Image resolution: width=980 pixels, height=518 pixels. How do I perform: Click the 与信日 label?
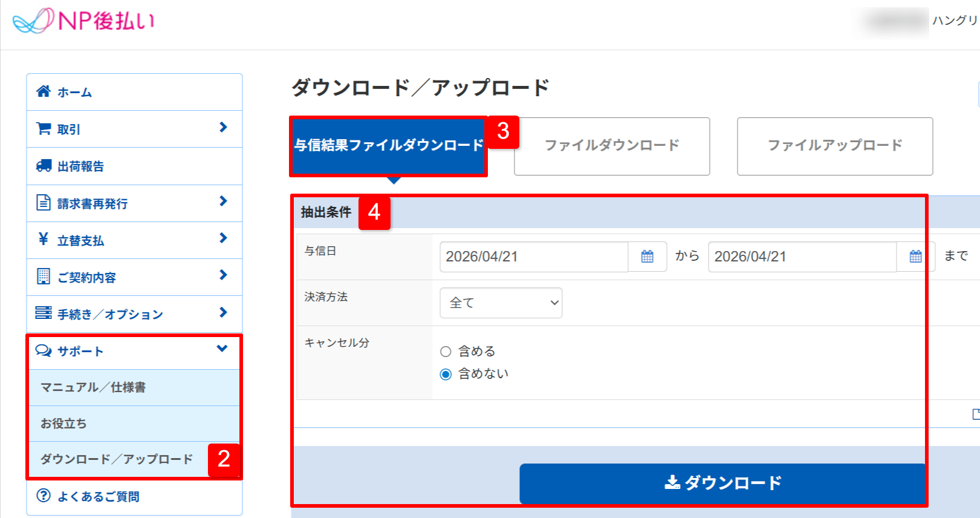pos(320,251)
